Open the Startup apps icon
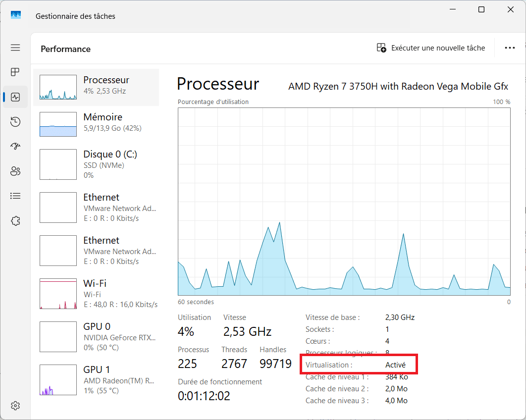 [x=15, y=146]
